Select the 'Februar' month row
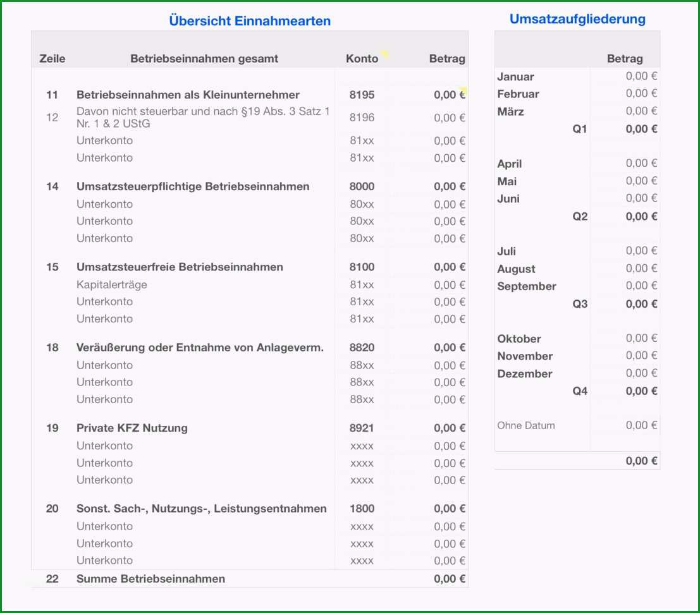This screenshot has height=613, width=700. click(577, 94)
